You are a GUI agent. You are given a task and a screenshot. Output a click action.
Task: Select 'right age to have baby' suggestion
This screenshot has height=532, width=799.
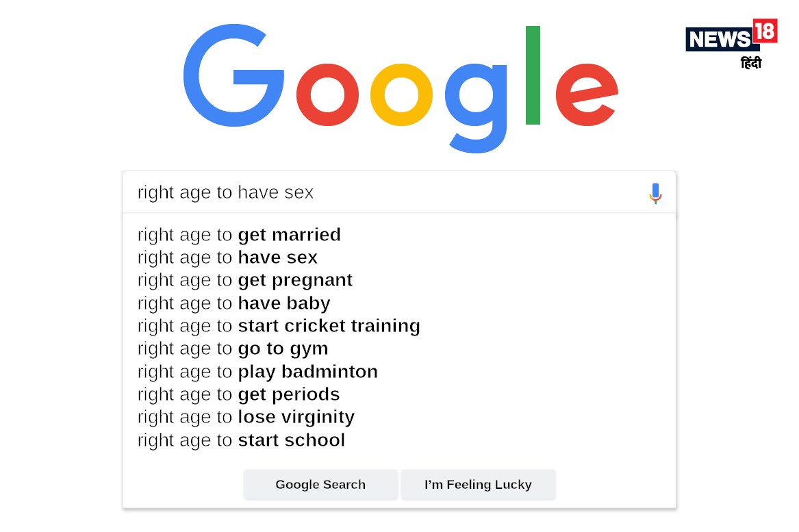point(233,303)
